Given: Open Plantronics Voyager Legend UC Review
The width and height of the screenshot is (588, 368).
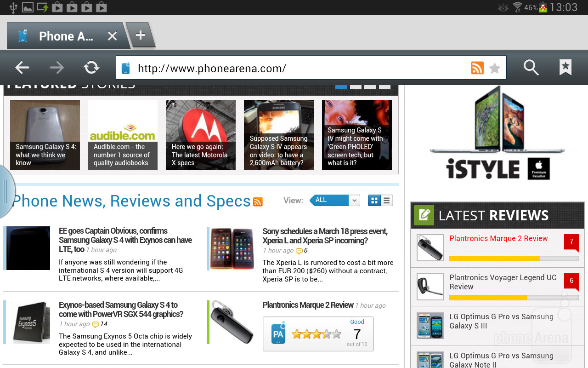Looking at the screenshot, I should (503, 282).
